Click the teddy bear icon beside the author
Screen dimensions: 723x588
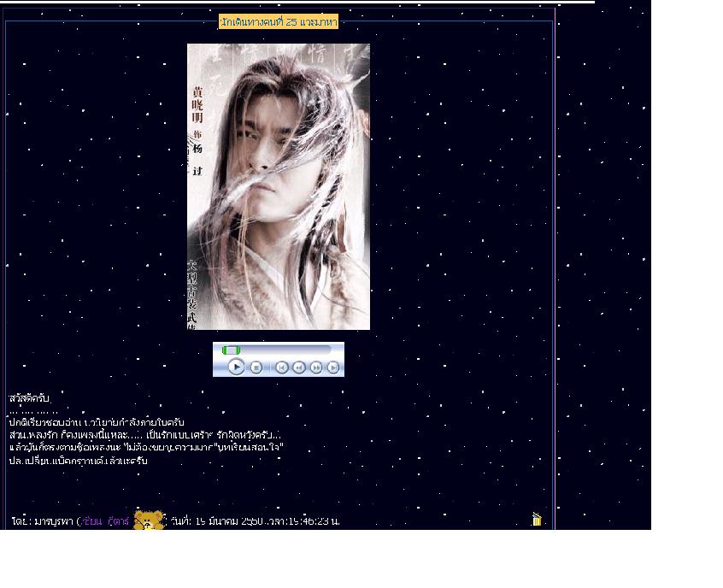pos(149,520)
